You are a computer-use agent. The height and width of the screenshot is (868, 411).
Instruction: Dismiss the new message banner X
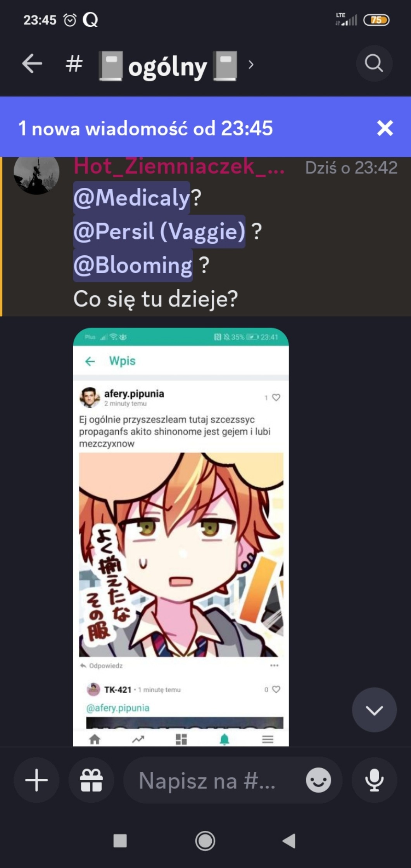[385, 128]
